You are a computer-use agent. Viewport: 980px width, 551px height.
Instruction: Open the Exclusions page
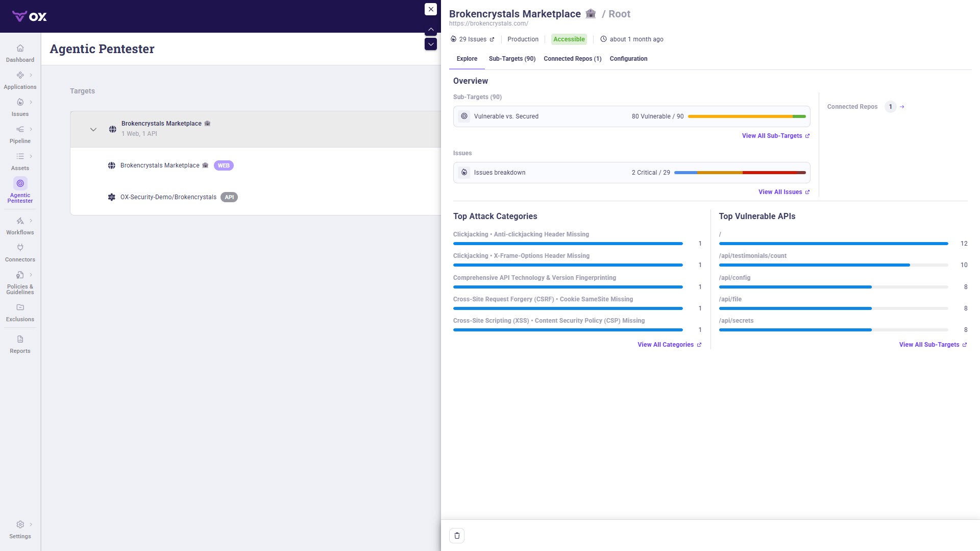coord(20,313)
